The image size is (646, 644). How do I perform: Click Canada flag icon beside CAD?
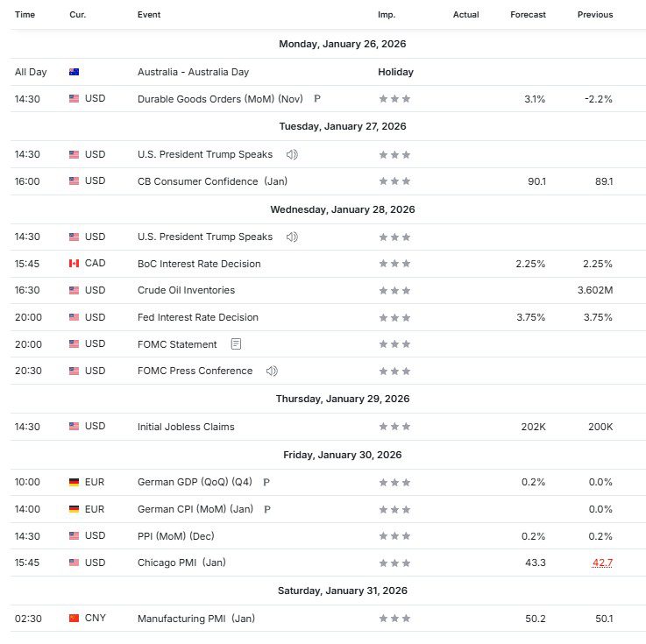click(74, 264)
